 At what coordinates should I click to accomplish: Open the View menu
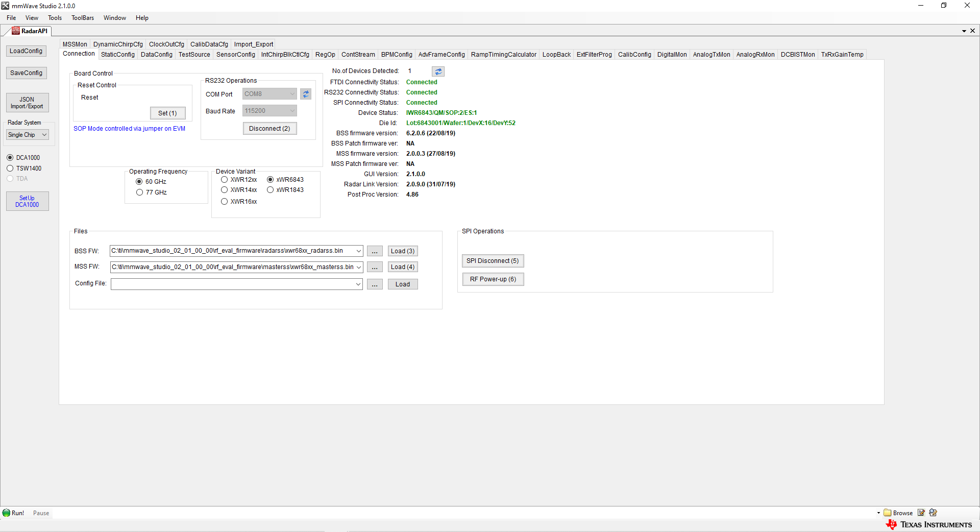pyautogui.click(x=32, y=18)
